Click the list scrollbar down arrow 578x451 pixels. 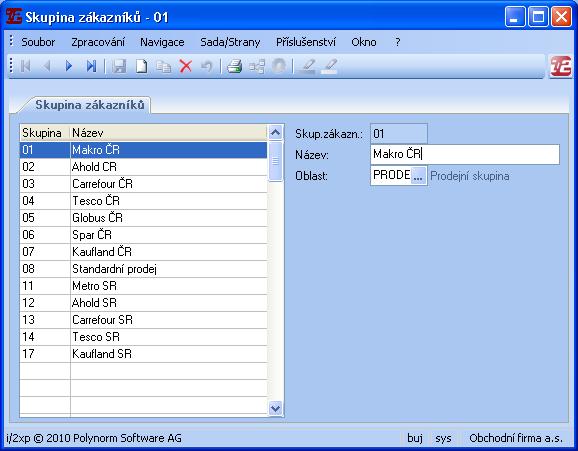(x=275, y=408)
